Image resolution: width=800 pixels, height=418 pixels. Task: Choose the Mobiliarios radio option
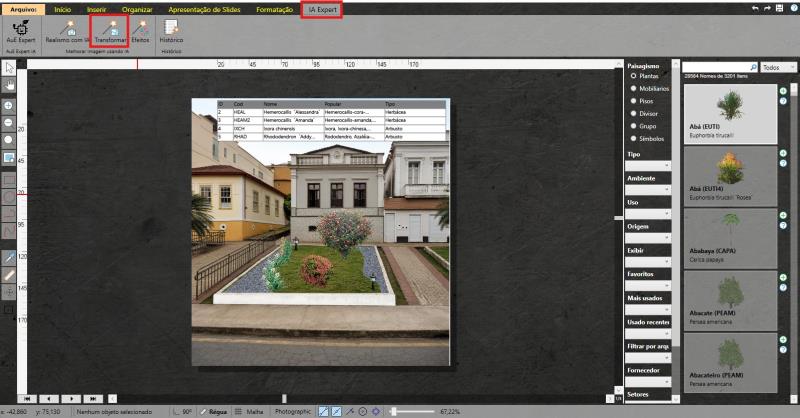click(x=650, y=88)
